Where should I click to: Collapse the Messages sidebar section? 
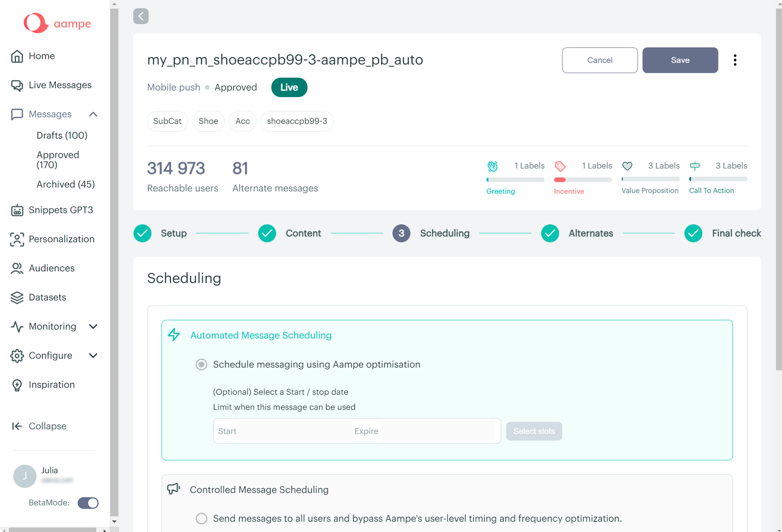[x=93, y=114]
